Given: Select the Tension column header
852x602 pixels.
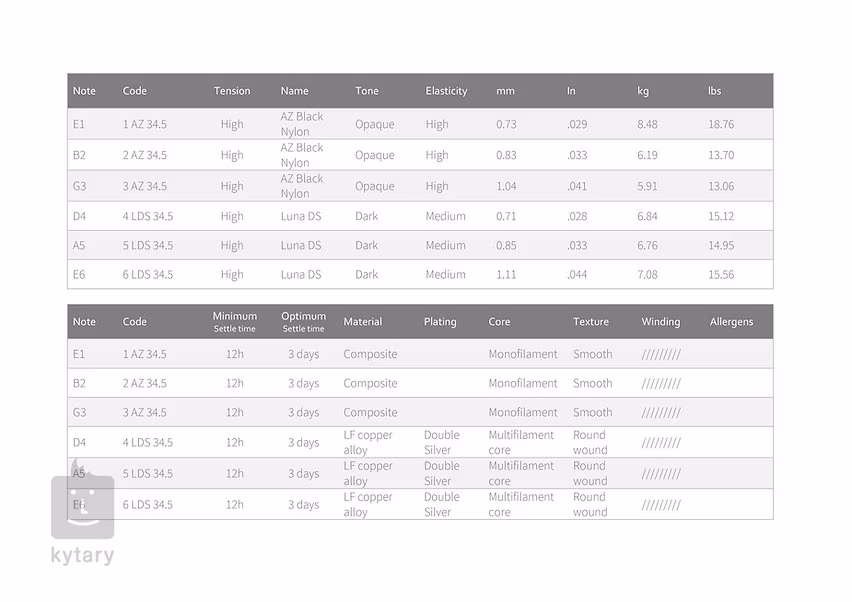Looking at the screenshot, I should coord(232,91).
